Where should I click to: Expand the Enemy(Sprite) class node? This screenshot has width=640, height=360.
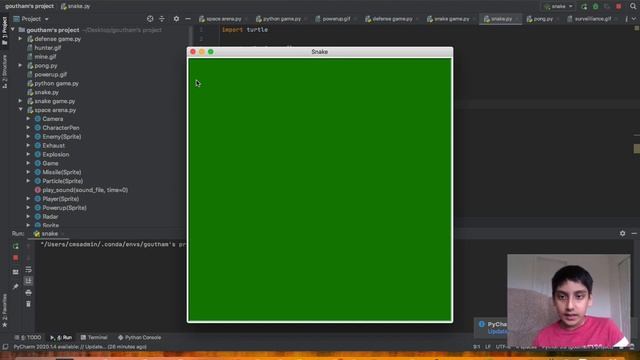click(x=28, y=136)
